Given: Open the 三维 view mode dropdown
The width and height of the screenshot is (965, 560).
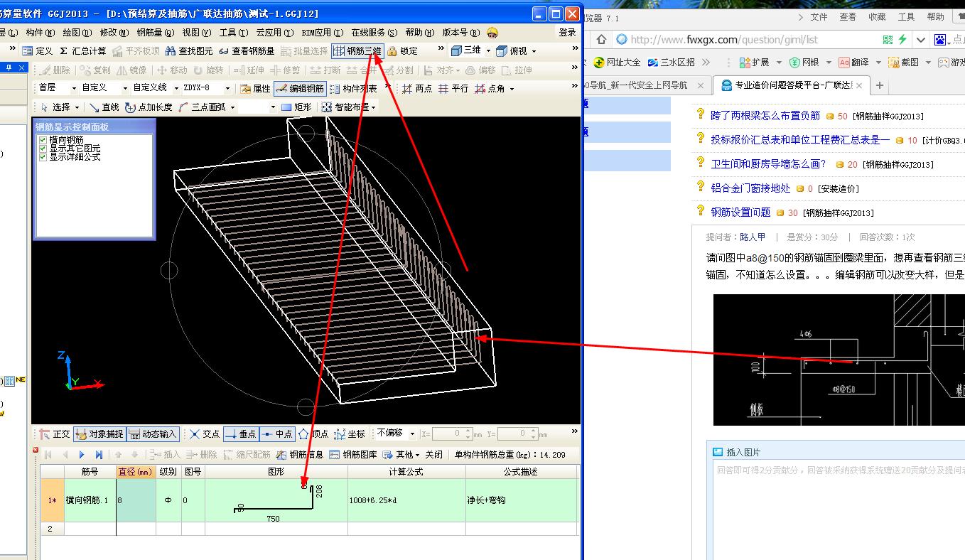Looking at the screenshot, I should 487,51.
